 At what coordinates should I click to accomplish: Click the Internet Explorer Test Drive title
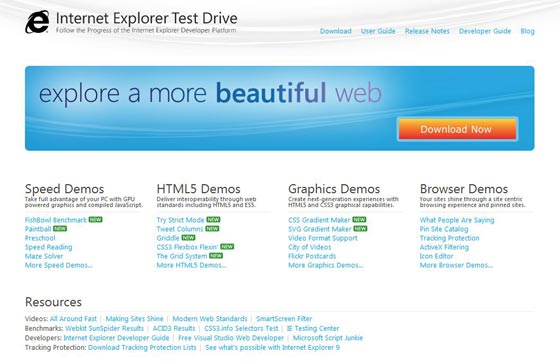click(x=146, y=18)
